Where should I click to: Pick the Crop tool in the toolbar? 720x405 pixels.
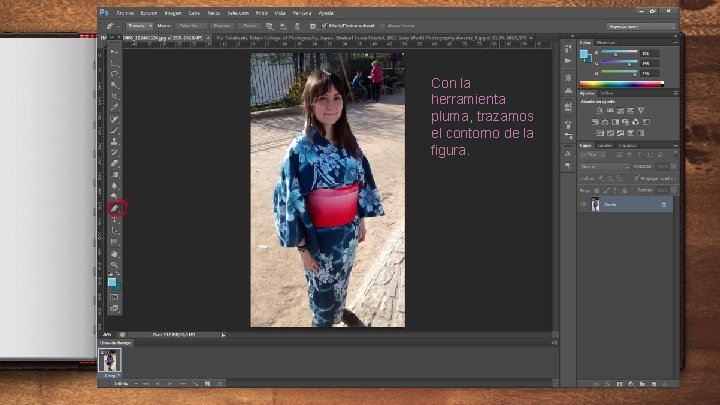114,96
